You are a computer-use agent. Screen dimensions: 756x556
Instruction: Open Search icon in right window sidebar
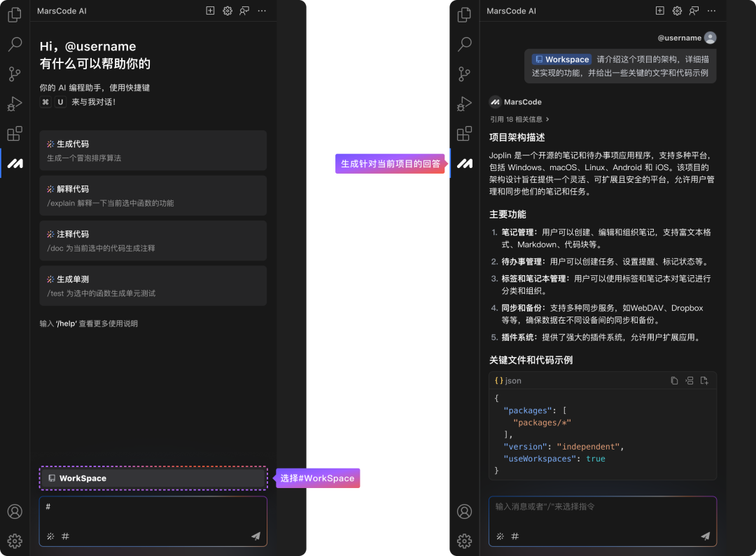[464, 44]
